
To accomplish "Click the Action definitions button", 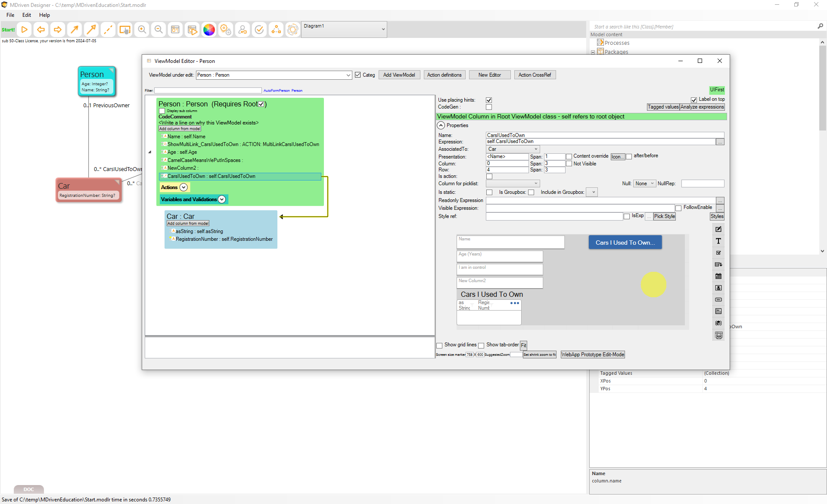I will [444, 75].
